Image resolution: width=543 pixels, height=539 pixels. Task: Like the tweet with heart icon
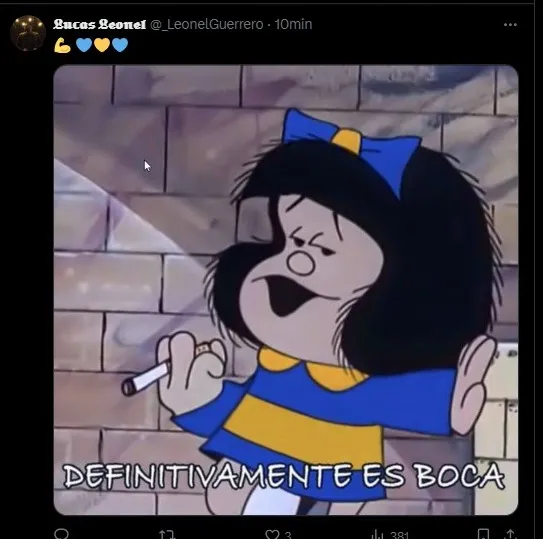pos(272,534)
